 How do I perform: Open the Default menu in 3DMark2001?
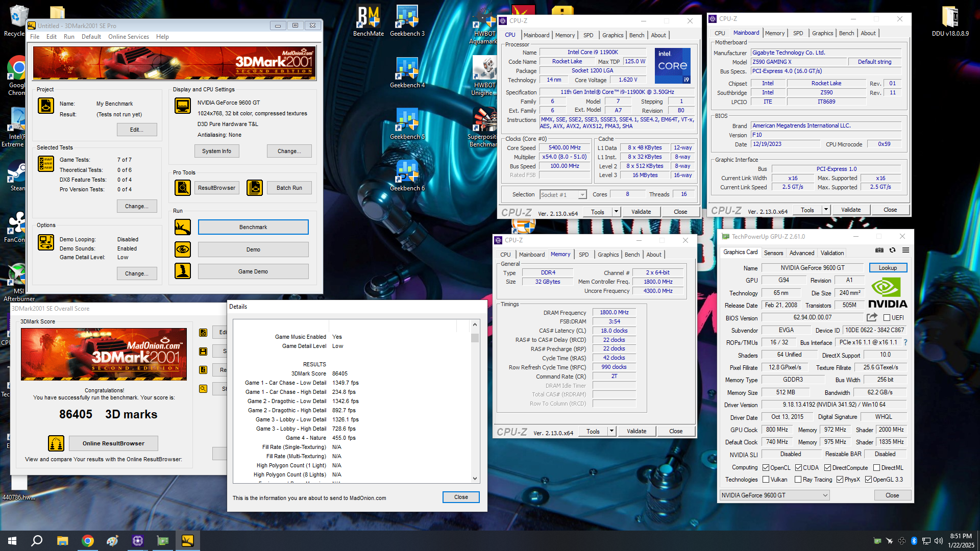point(91,37)
